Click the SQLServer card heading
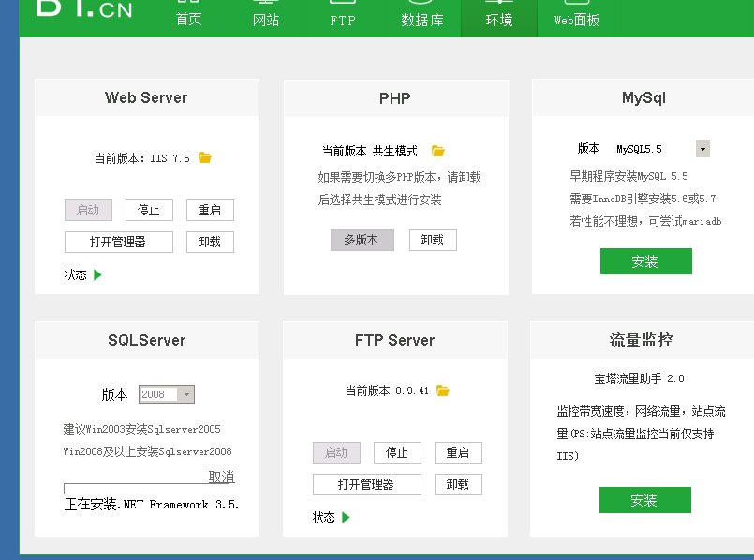Viewport: 754px width, 560px height. tap(147, 340)
